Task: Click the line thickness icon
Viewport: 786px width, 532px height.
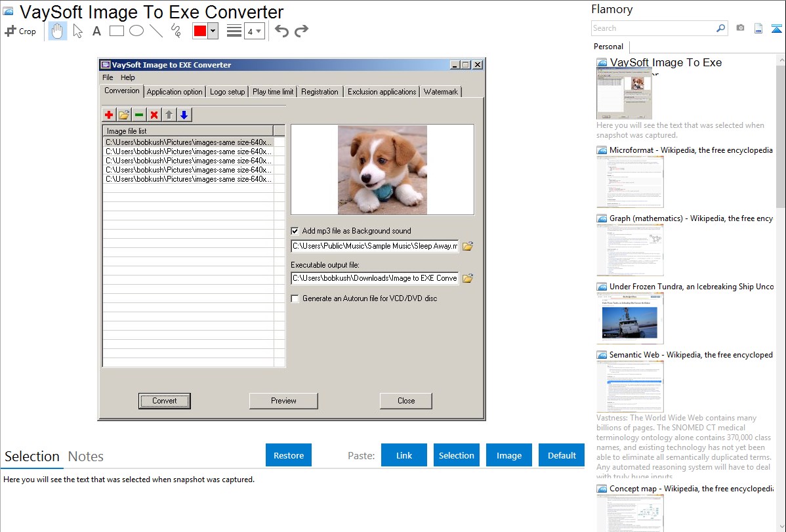Action: pos(234,31)
